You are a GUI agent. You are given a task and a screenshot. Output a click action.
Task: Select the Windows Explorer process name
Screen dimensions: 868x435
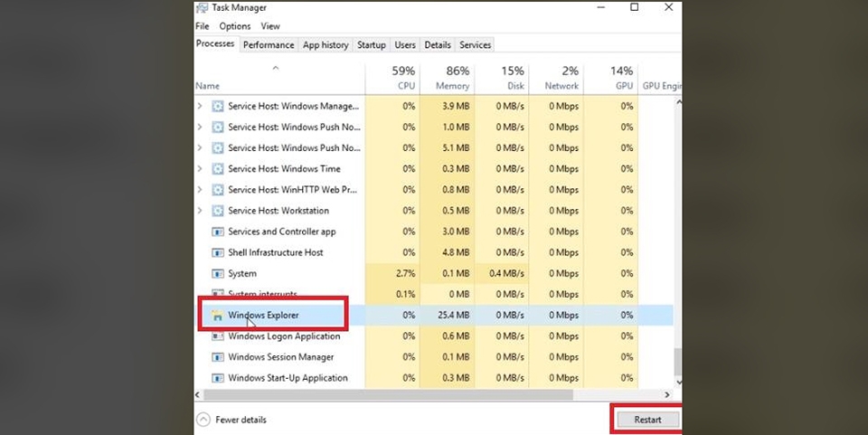tap(263, 316)
